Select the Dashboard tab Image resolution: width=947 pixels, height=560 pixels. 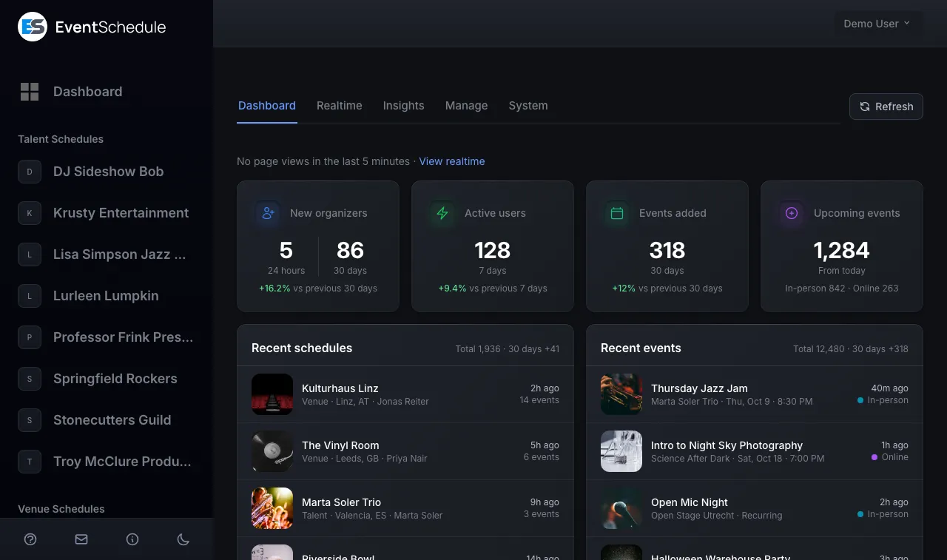click(x=267, y=106)
